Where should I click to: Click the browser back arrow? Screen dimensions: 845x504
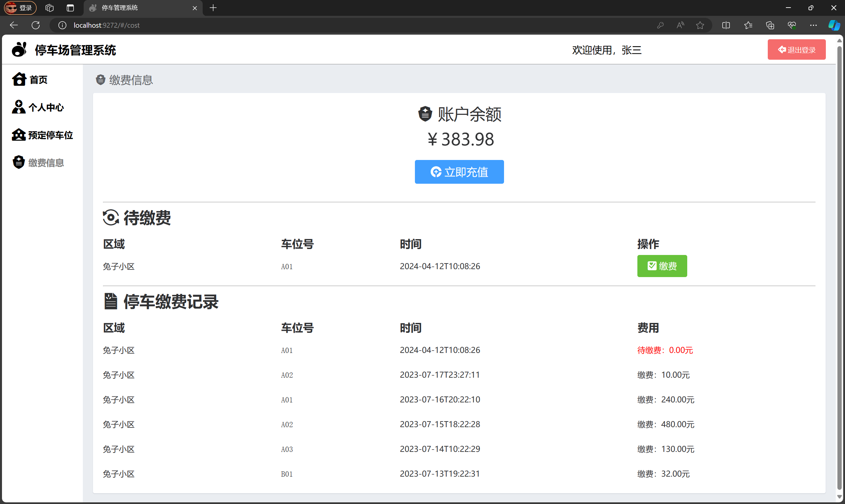pos(14,25)
